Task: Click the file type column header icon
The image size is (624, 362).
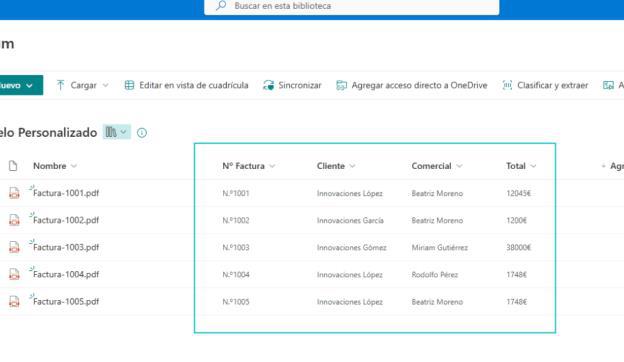Action: point(13,166)
